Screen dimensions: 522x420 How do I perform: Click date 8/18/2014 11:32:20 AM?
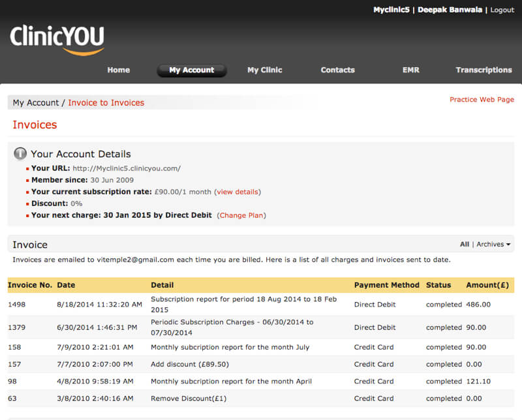point(100,305)
